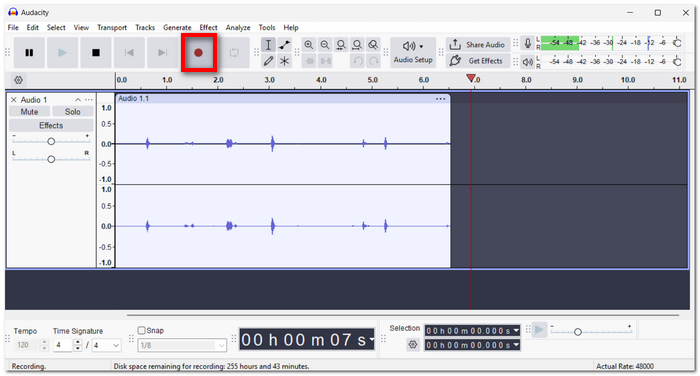Click the red playhead marker on timeline
Viewport: 700px width, 376px height.
tap(471, 79)
